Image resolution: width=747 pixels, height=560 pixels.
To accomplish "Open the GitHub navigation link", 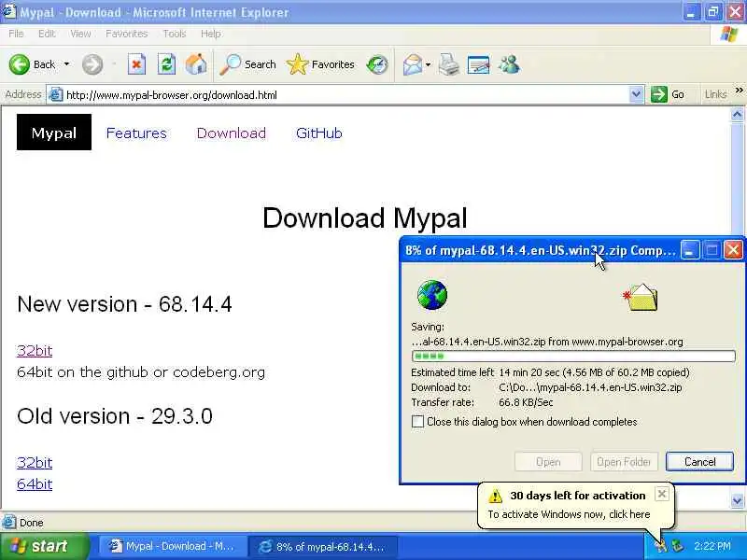I will [x=318, y=133].
